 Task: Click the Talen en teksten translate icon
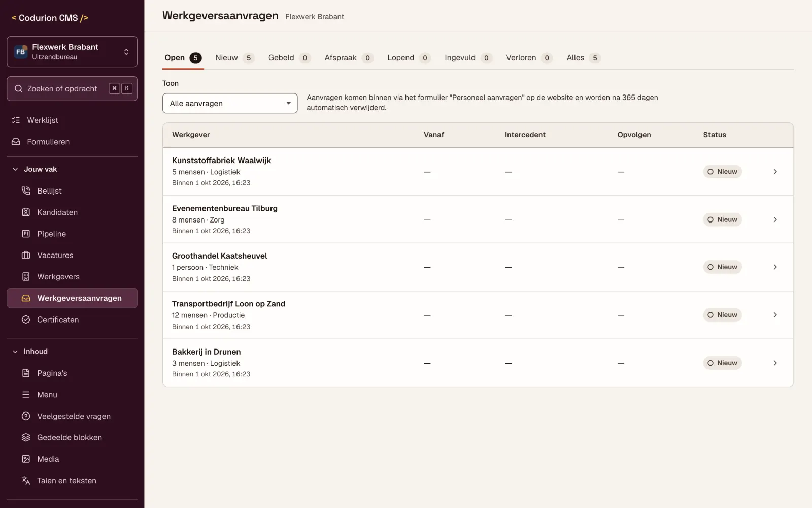click(x=26, y=481)
